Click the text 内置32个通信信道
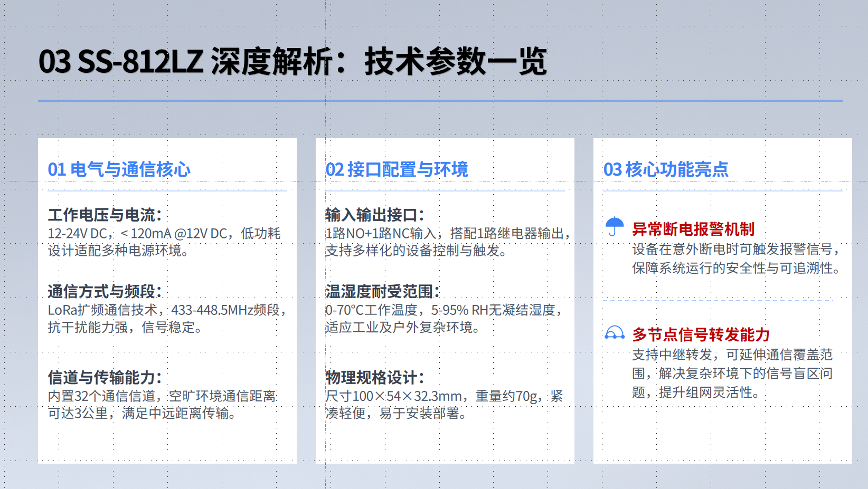 click(x=101, y=396)
